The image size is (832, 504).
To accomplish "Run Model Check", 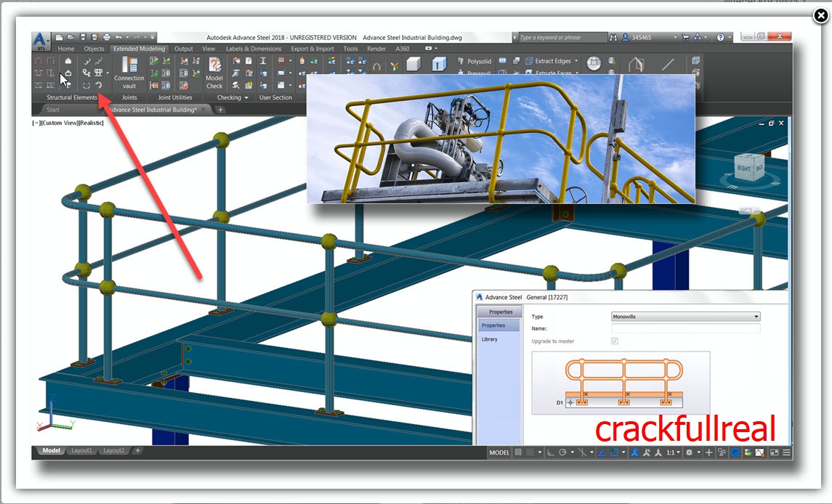I will pos(214,73).
